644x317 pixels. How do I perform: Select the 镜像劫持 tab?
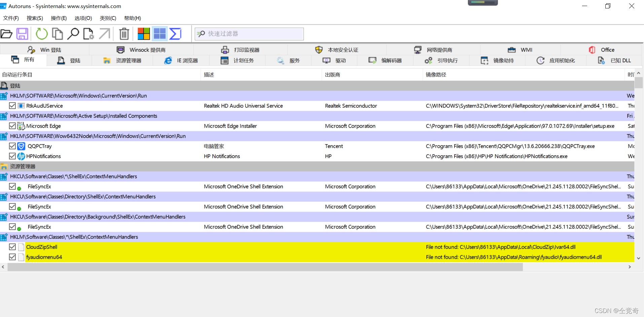(498, 61)
